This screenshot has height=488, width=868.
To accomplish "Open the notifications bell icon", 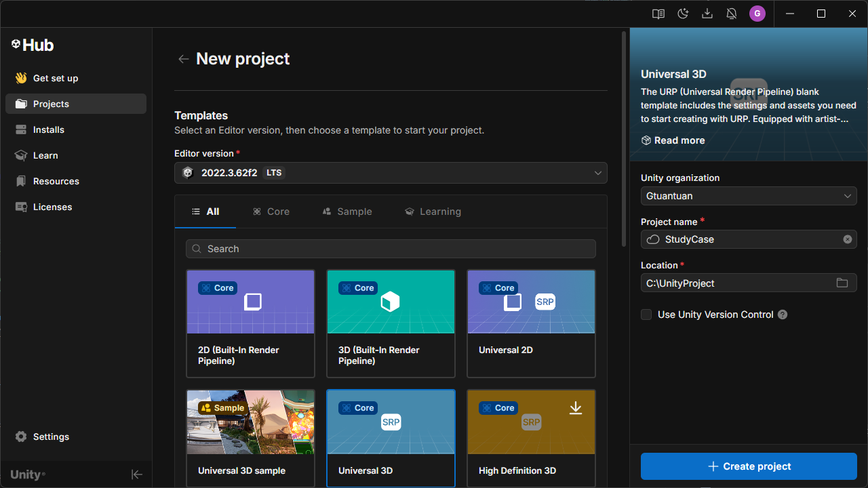I will click(x=732, y=14).
